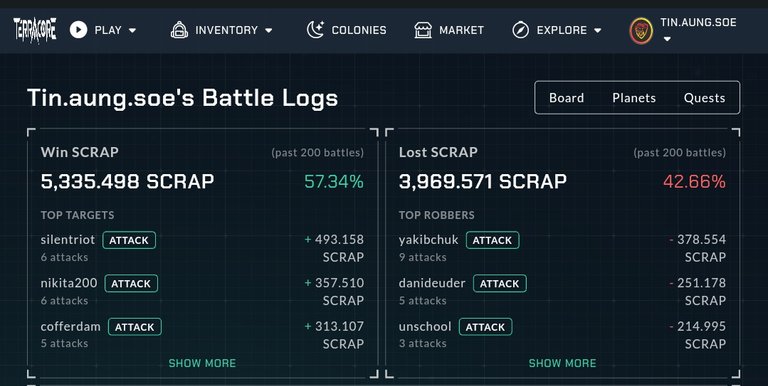Click the tin.aung.soe lion avatar

(x=641, y=31)
